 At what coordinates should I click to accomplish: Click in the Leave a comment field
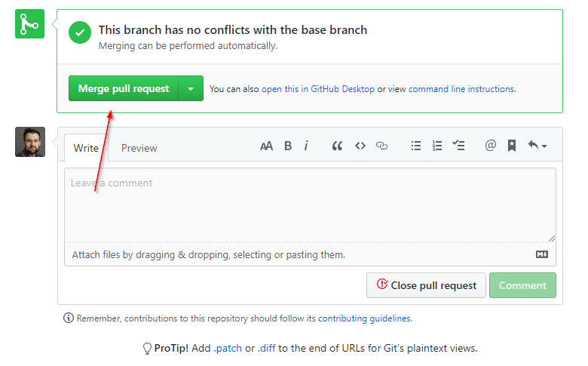point(310,205)
